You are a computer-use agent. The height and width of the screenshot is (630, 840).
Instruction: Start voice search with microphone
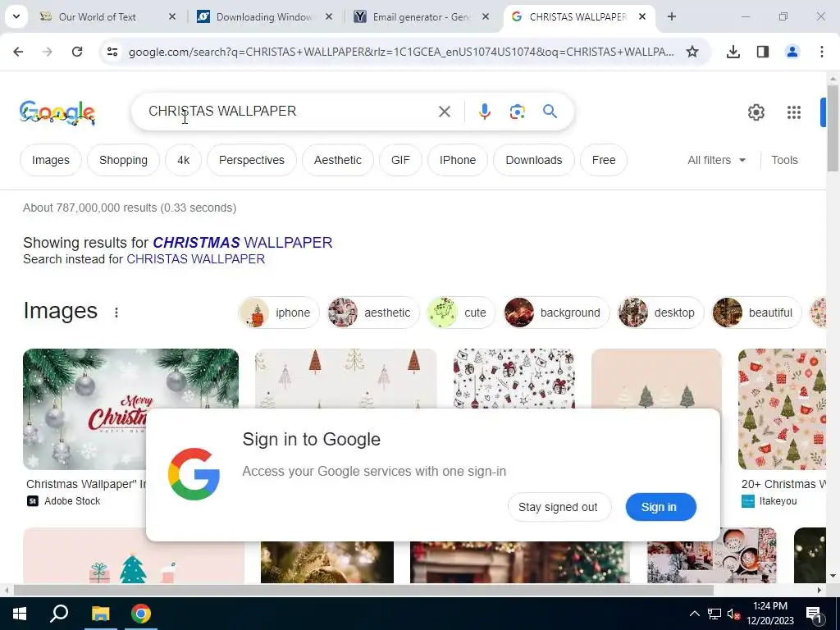tap(484, 112)
